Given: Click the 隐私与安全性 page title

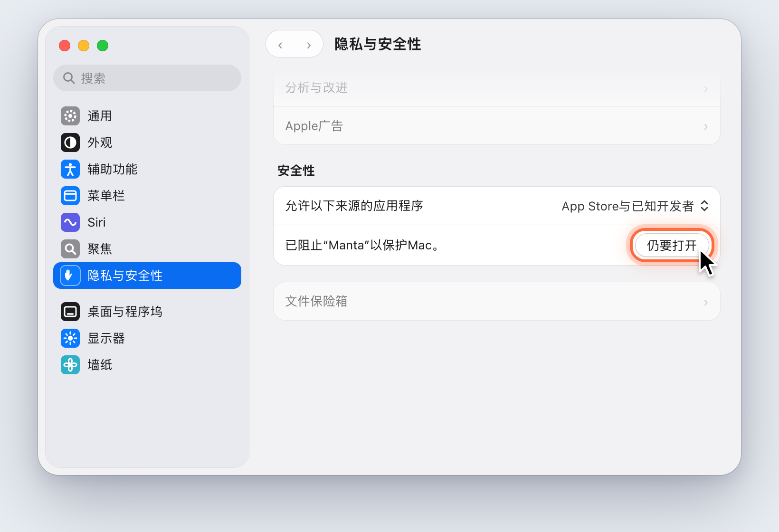Looking at the screenshot, I should pos(378,44).
